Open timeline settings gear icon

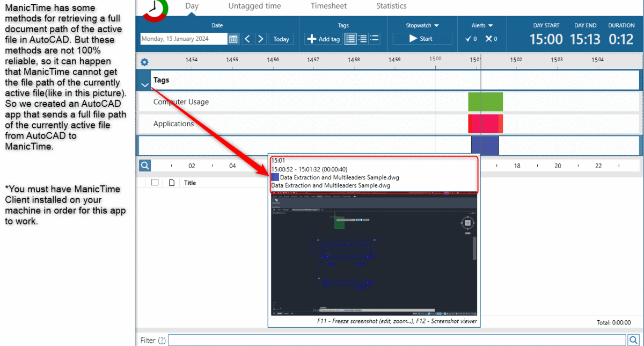[144, 62]
